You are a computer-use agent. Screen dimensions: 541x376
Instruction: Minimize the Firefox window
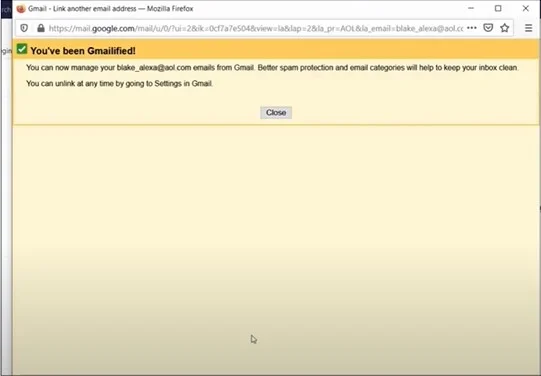pos(471,8)
